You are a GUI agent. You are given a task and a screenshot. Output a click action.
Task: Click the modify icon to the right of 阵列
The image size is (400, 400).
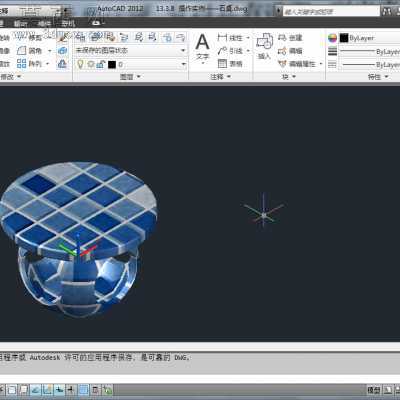pos(62,63)
